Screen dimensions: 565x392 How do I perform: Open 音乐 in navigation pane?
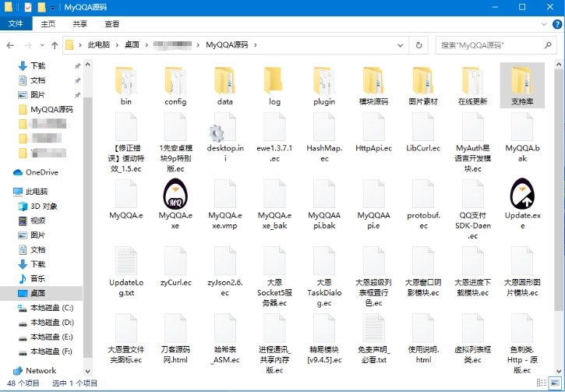[33, 278]
